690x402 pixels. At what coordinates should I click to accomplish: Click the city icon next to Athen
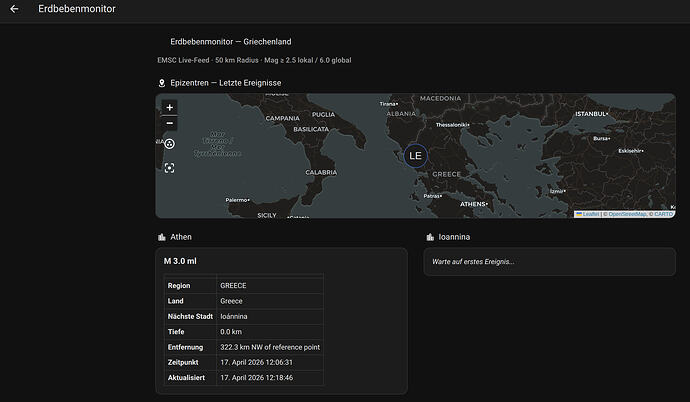point(161,237)
